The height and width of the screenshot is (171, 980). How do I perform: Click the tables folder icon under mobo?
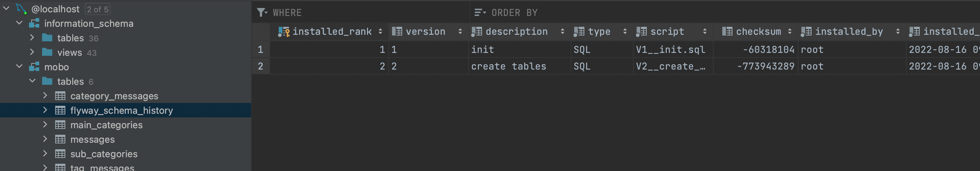coord(47,81)
